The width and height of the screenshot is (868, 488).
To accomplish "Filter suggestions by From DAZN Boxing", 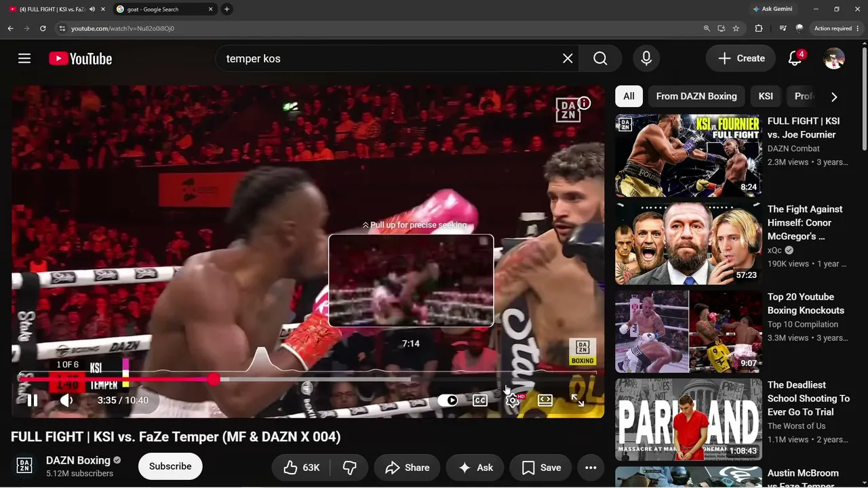I will pyautogui.click(x=696, y=96).
